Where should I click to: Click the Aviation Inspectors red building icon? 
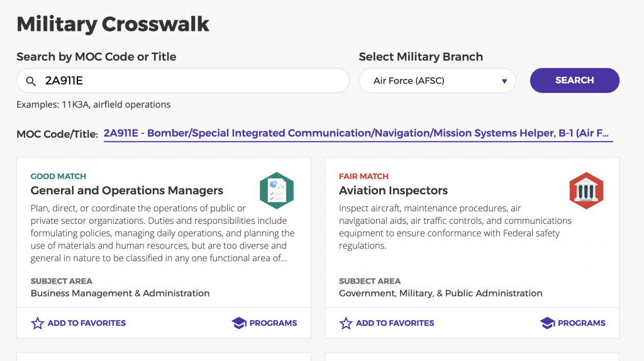tap(586, 191)
